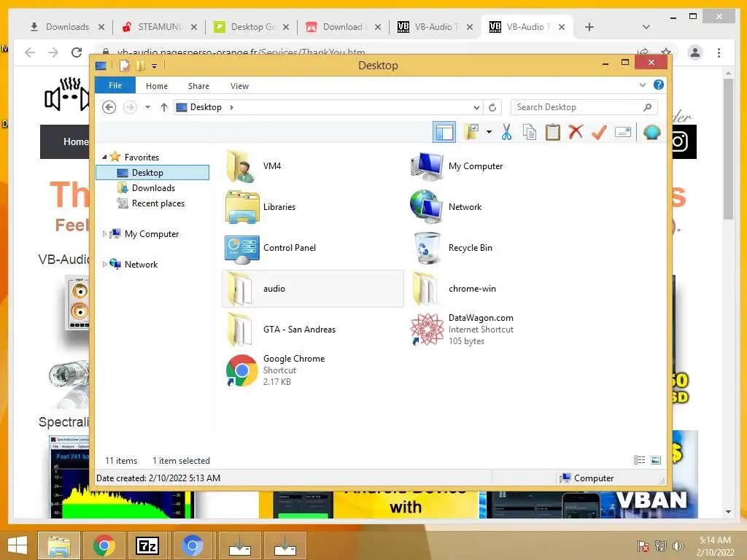Switch to large icons view in status bar

[x=656, y=460]
